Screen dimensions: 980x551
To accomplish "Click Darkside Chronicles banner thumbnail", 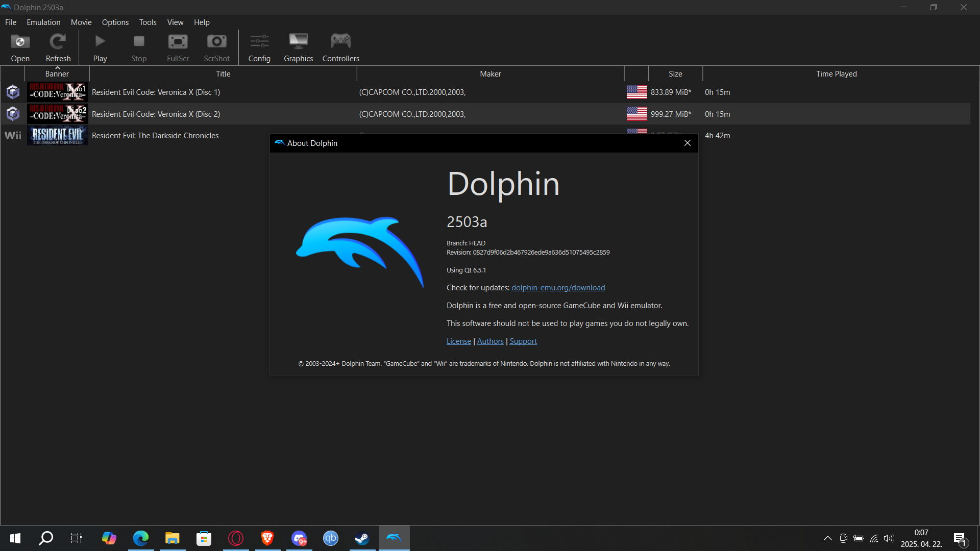I will click(57, 135).
